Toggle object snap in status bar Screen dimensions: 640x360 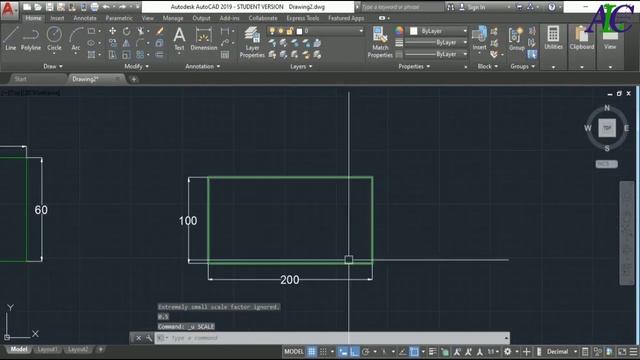(x=414, y=351)
